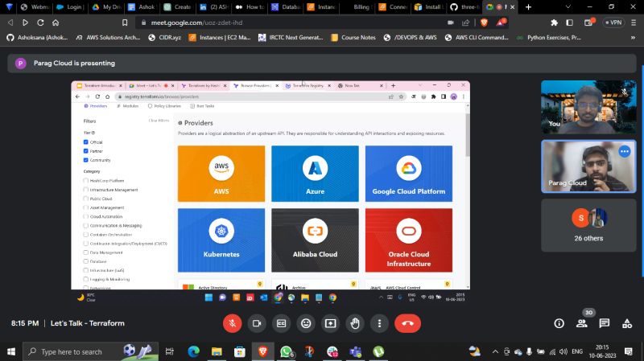Uncheck the Community tier checkbox

tap(86, 160)
